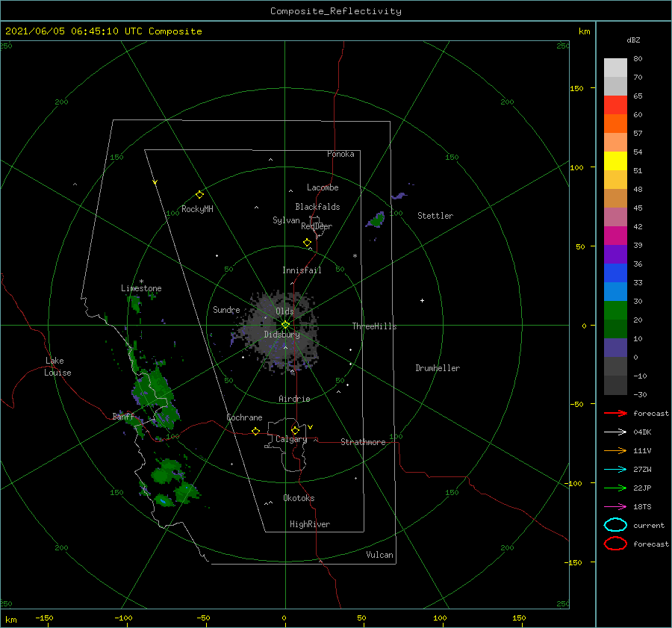Click the Airdrie town label
672x628 pixels.
point(294,399)
